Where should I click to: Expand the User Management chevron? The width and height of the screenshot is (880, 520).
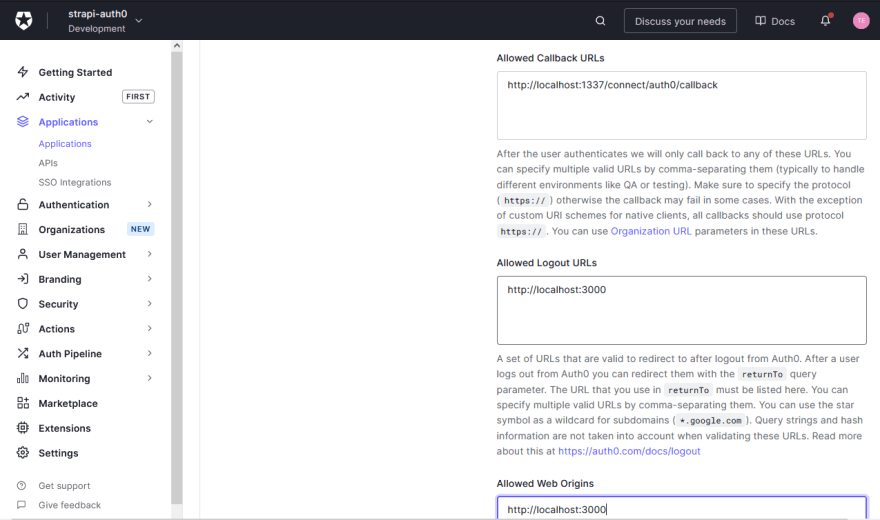(150, 254)
